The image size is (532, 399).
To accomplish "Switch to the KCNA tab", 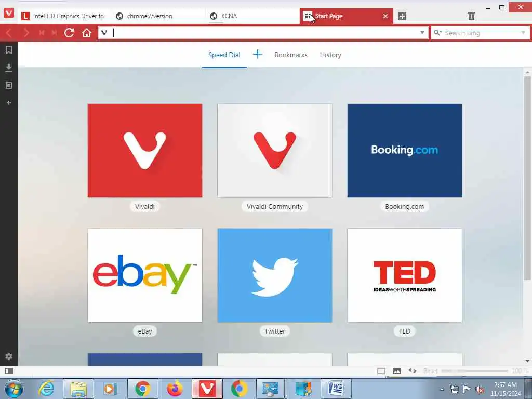I will [252, 16].
